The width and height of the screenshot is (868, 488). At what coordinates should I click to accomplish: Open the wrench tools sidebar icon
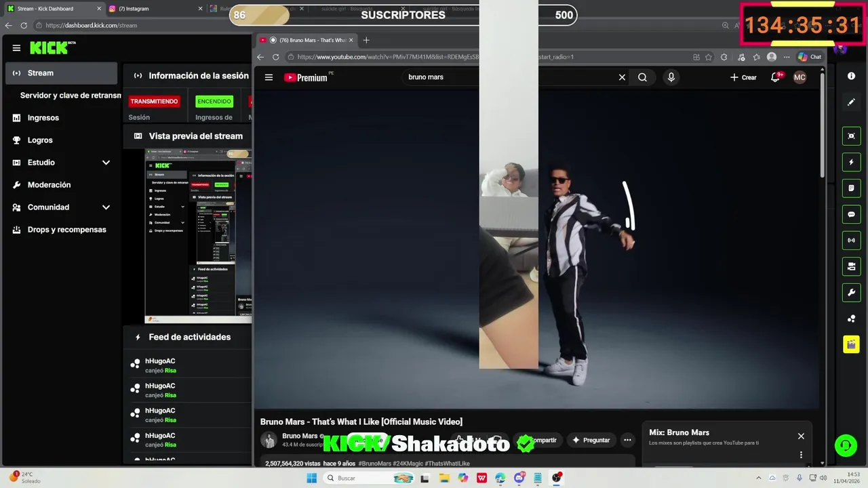(x=851, y=293)
